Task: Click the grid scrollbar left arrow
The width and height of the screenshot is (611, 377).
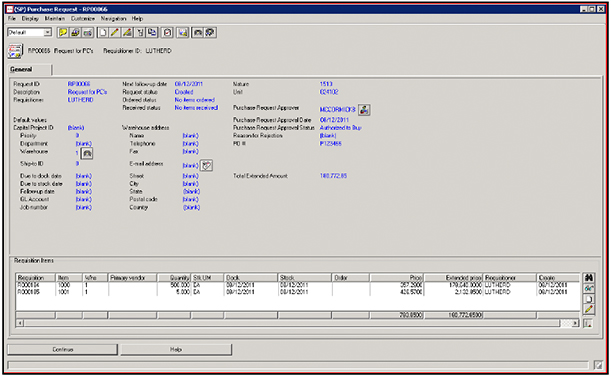Action: point(20,323)
